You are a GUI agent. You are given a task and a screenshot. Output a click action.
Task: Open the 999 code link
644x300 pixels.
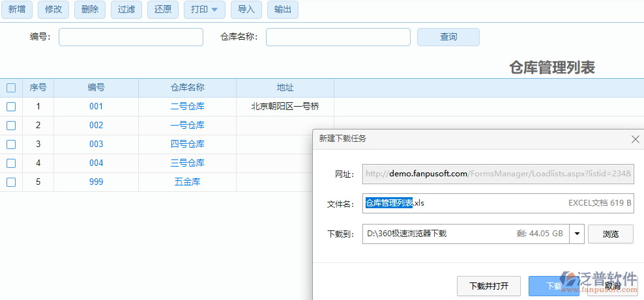[96, 182]
